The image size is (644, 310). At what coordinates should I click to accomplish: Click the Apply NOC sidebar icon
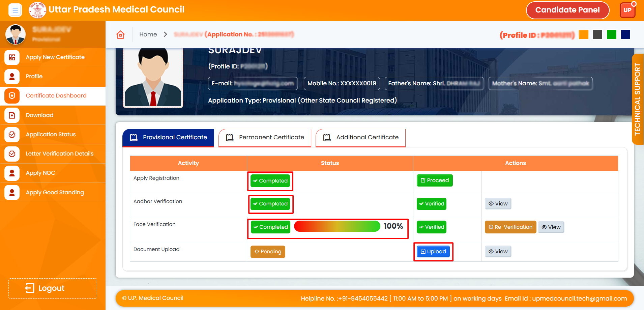(x=12, y=173)
